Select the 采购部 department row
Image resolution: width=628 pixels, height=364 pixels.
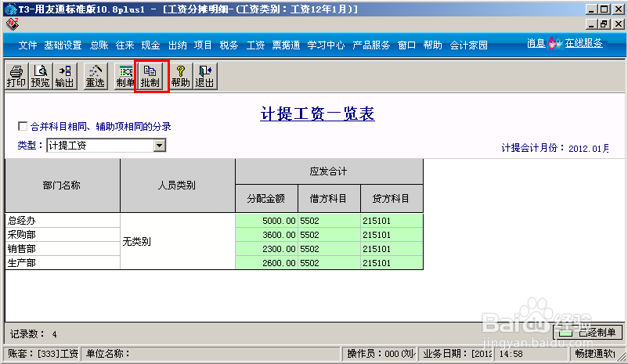(63, 234)
